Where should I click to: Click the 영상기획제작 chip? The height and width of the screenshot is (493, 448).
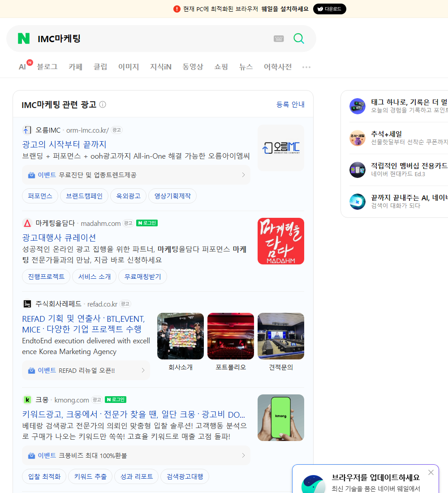[x=172, y=196]
